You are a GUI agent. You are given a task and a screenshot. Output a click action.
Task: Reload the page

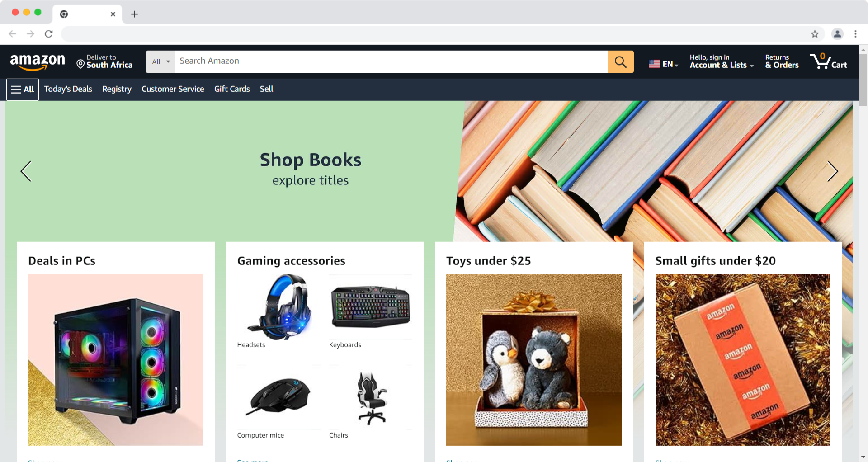(x=49, y=34)
